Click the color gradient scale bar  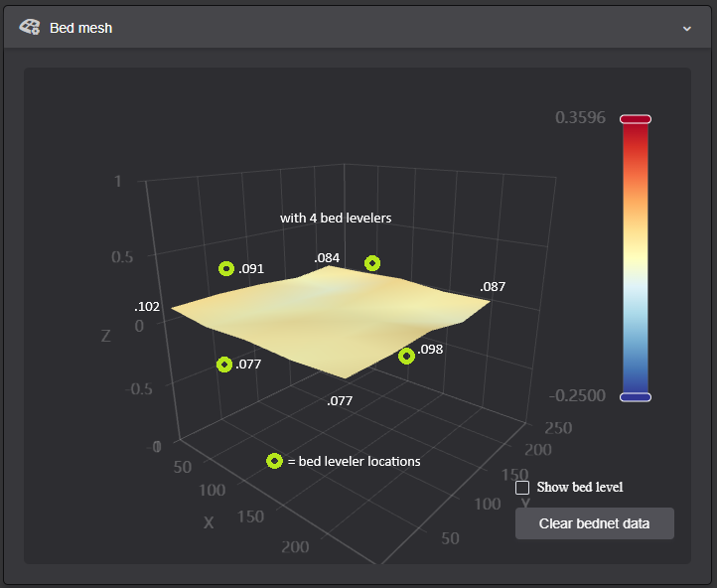coord(636,258)
